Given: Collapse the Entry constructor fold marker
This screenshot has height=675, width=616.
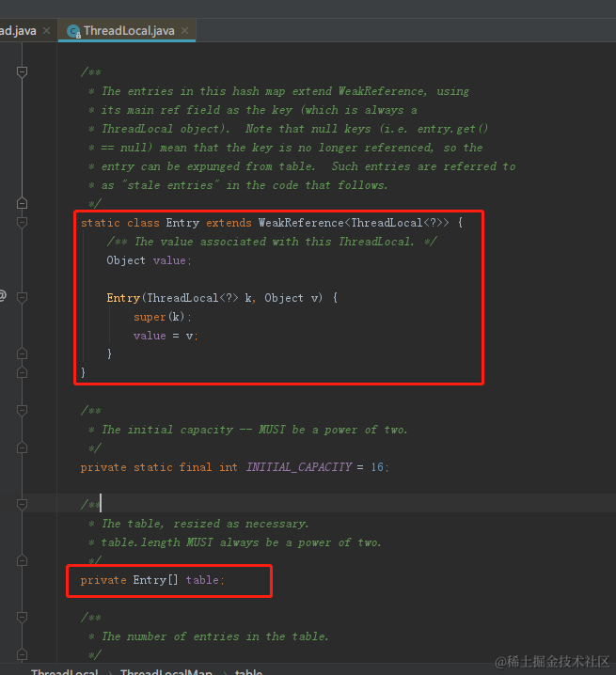Looking at the screenshot, I should [x=22, y=297].
